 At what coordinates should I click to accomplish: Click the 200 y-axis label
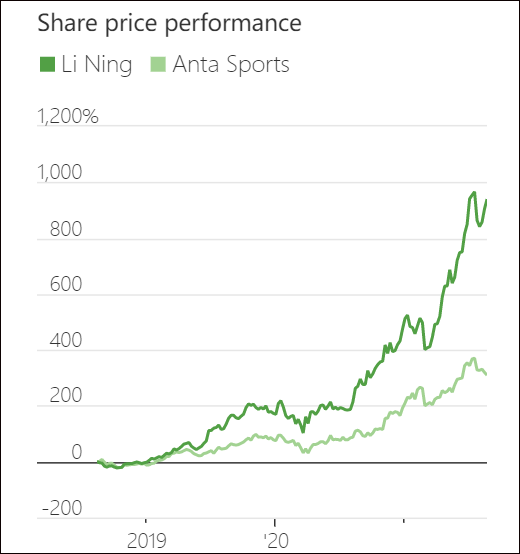[66, 395]
